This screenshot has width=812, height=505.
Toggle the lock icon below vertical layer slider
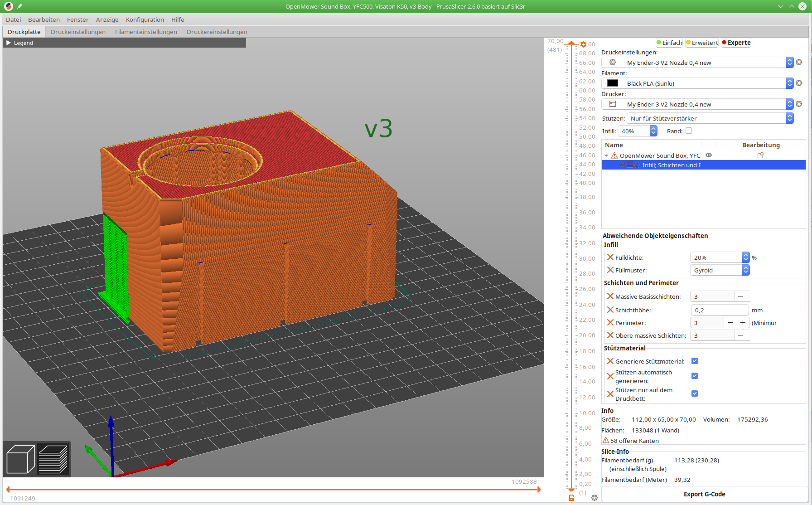[571, 498]
